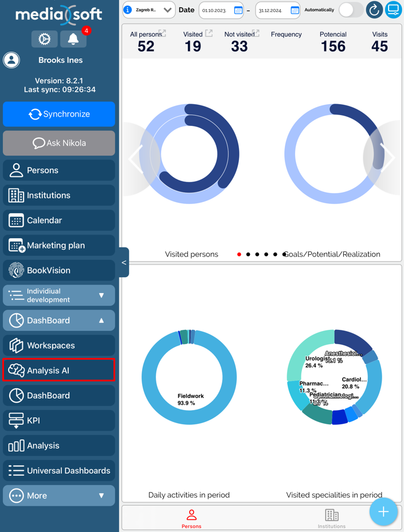Open calendar picker for start date

coord(238,10)
